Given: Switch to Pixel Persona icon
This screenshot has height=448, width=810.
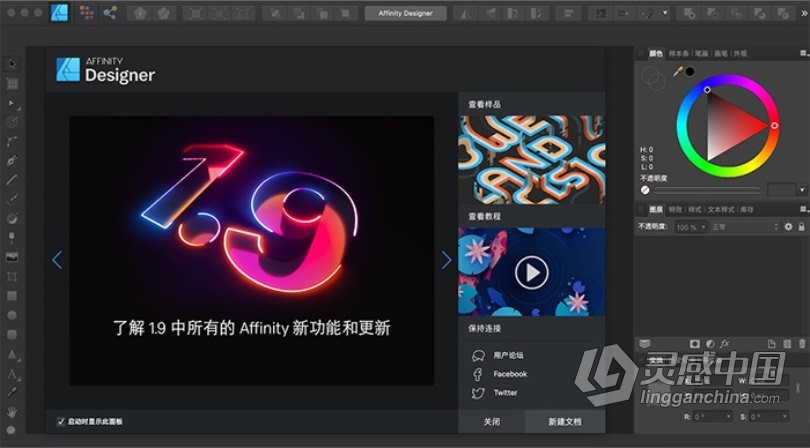Looking at the screenshot, I should [87, 13].
